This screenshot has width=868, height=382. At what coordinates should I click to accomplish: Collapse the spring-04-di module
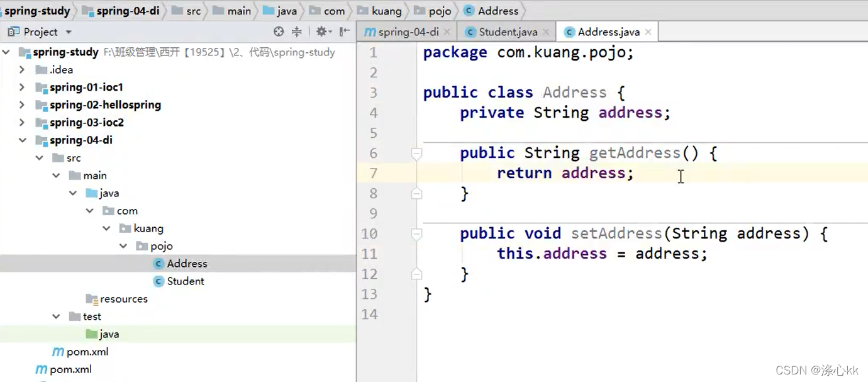[x=23, y=140]
